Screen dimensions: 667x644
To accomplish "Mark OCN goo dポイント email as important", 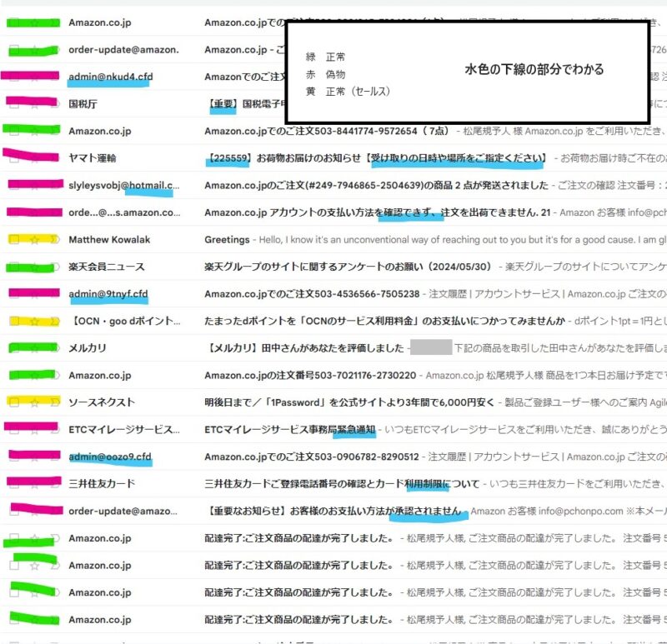I will (x=55, y=321).
